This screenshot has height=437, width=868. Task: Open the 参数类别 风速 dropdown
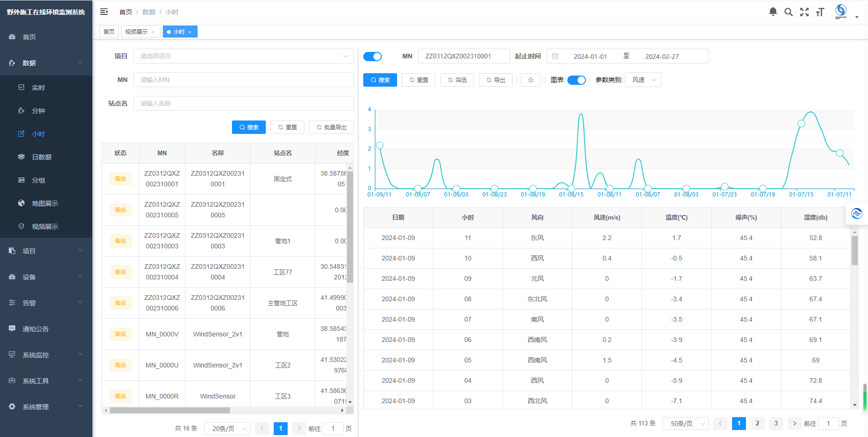tap(643, 80)
